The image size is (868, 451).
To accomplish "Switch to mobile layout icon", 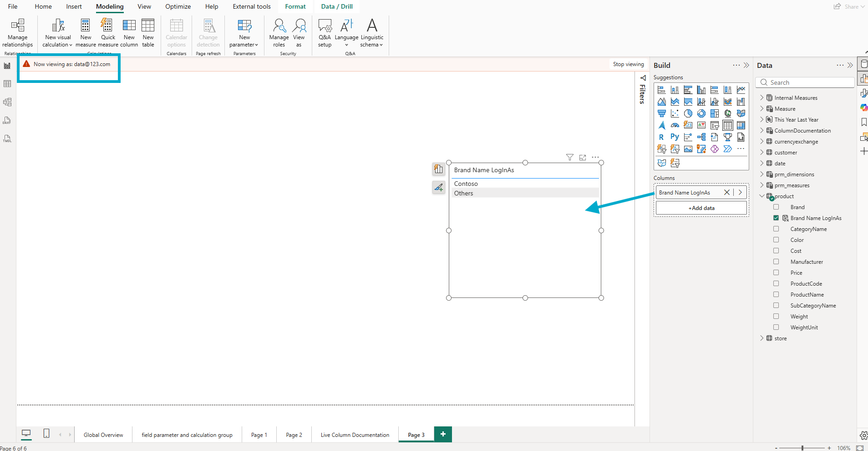I will click(x=46, y=434).
